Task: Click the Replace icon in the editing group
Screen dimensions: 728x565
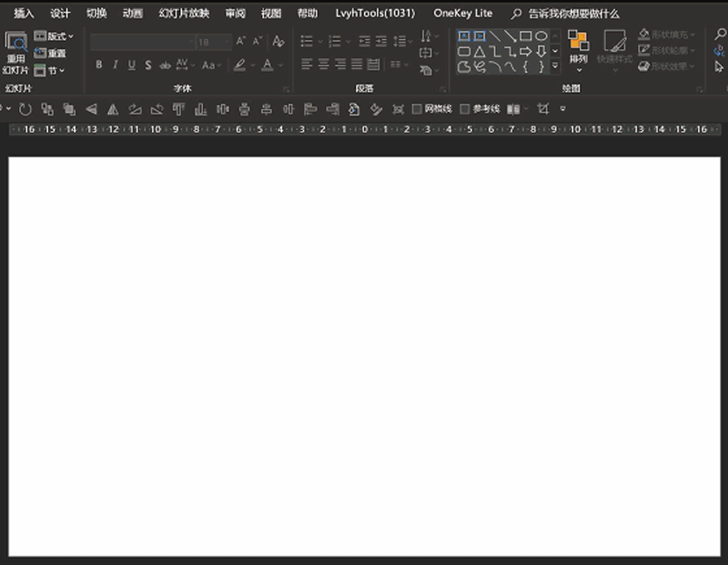Action: point(719,51)
